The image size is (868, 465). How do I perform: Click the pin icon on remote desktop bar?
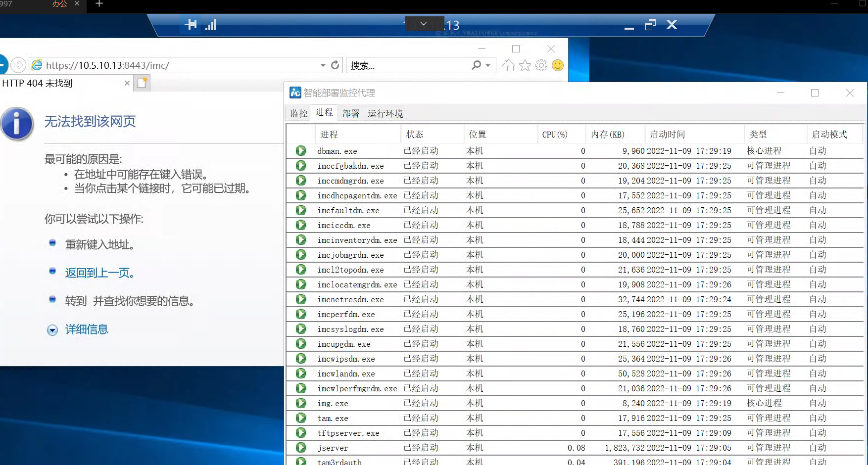pos(191,24)
